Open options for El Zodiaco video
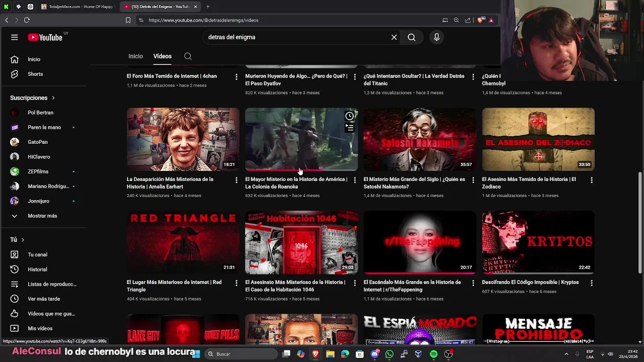Image resolution: width=644 pixels, height=362 pixels. [x=591, y=179]
